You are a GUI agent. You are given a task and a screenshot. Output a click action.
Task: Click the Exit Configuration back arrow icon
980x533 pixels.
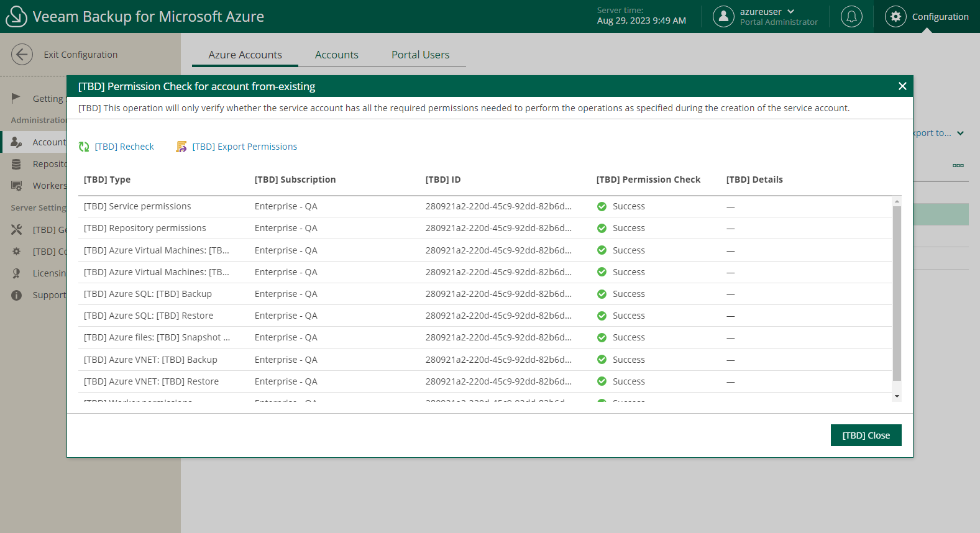[x=22, y=55]
